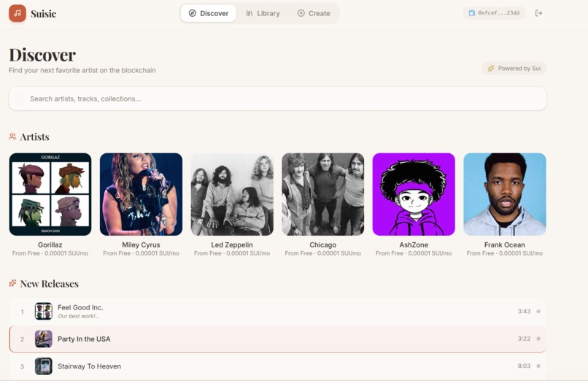
Task: Click the Party In the USA thumbnail
Action: (x=44, y=339)
